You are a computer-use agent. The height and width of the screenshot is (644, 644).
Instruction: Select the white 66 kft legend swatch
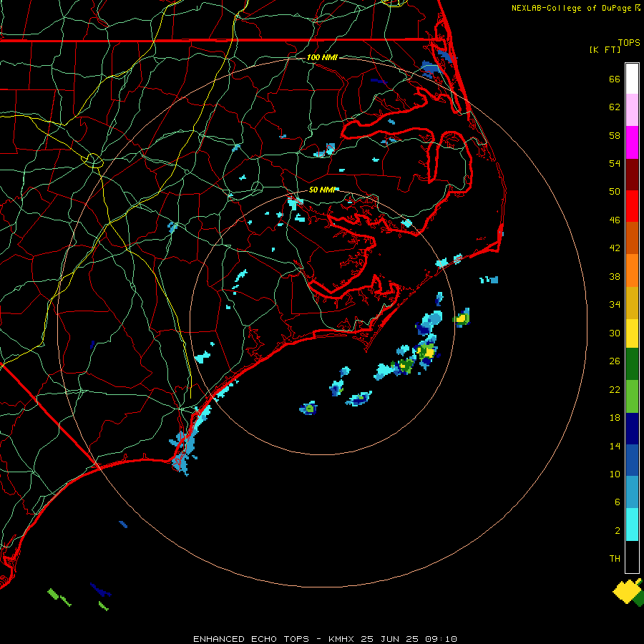click(x=632, y=79)
